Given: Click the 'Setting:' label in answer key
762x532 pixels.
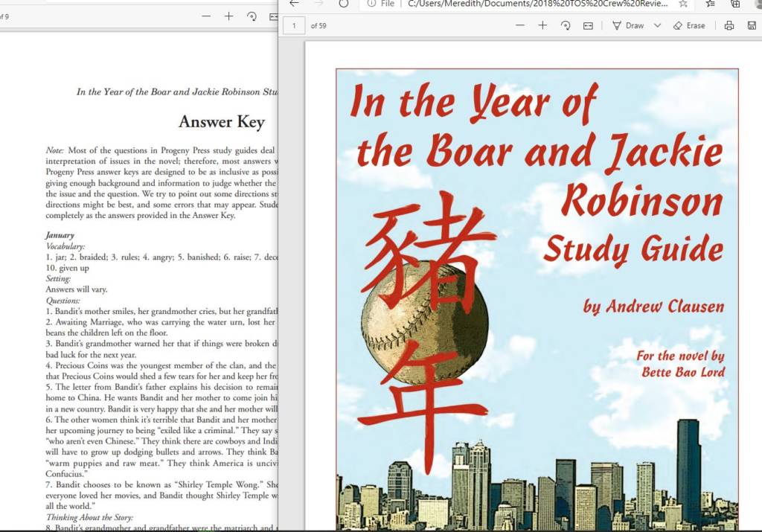Looking at the screenshot, I should [58, 279].
